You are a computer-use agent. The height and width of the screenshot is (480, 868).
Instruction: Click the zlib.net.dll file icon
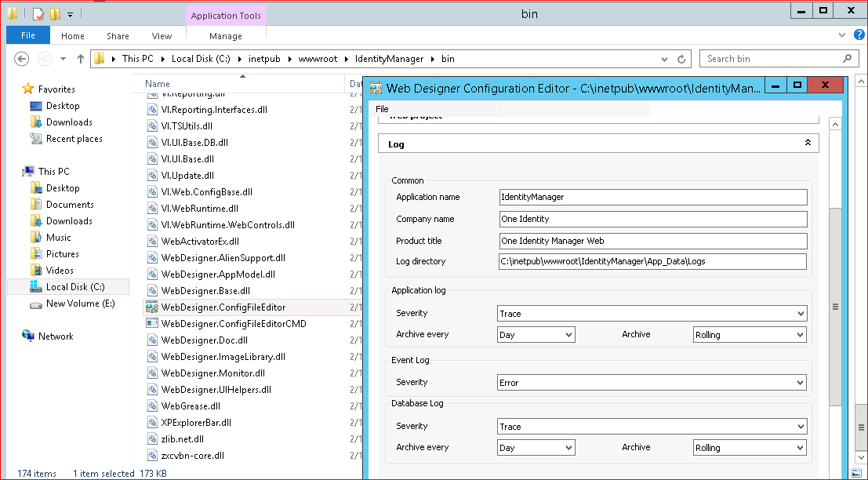[152, 439]
